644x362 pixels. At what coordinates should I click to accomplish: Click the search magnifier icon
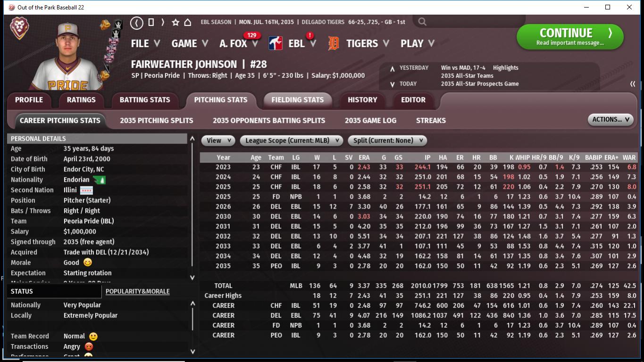click(422, 22)
